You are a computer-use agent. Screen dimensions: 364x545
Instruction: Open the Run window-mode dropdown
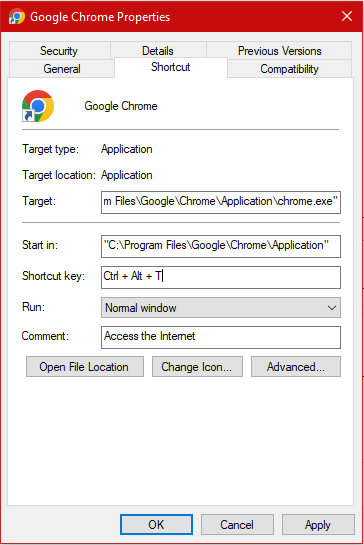point(221,308)
